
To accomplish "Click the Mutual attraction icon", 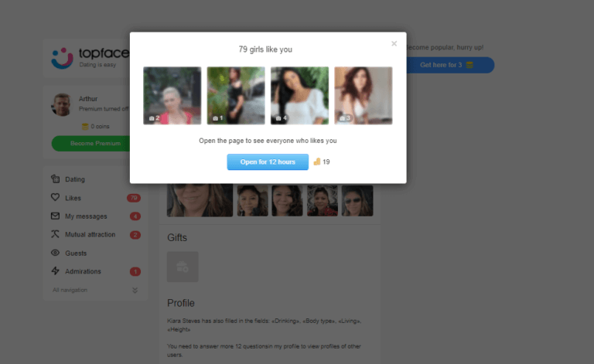I will tap(55, 235).
